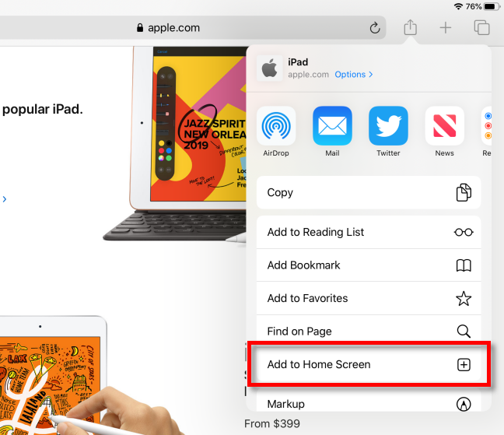Tap the Safari share icon

click(410, 27)
